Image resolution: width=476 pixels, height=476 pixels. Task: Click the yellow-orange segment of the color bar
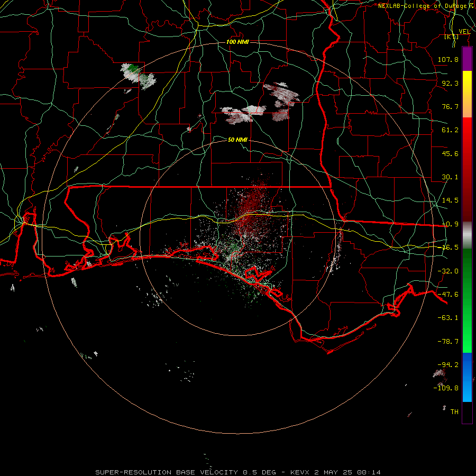(x=467, y=94)
